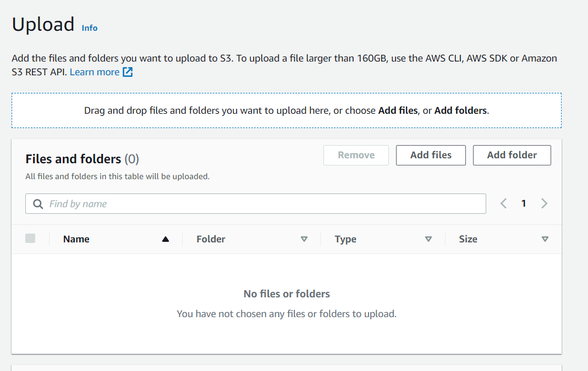Sort by Folder column arrow

click(304, 239)
